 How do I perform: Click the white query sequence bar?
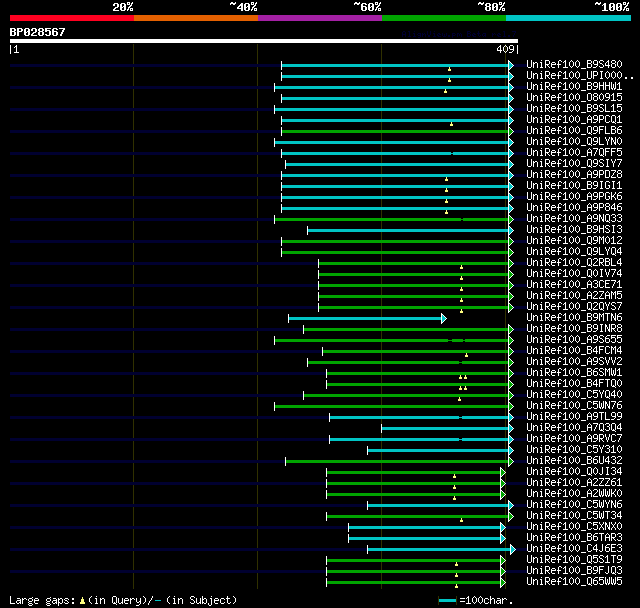(x=264, y=41)
